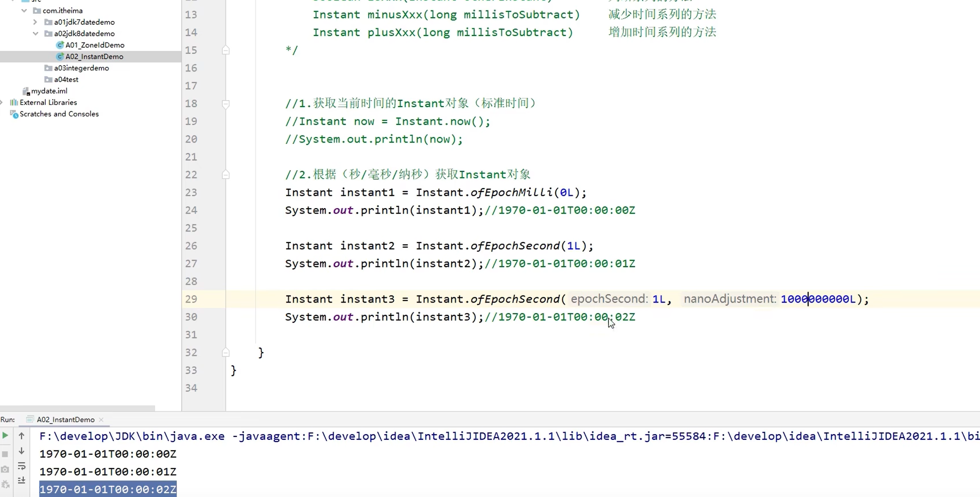The height and width of the screenshot is (497, 980).
Task: Click the horizontal scrollbar below the project tree
Action: coord(76,408)
